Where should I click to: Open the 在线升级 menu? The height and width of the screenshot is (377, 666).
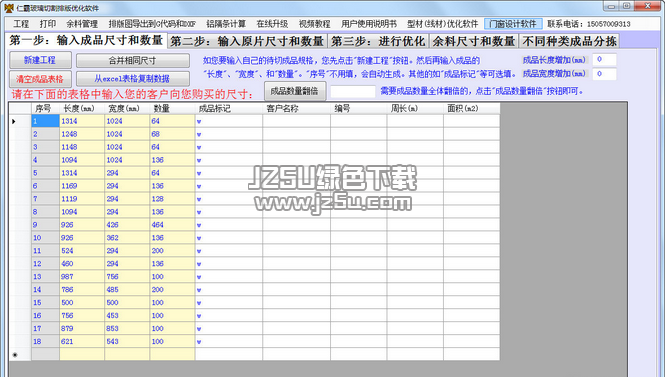(x=272, y=24)
